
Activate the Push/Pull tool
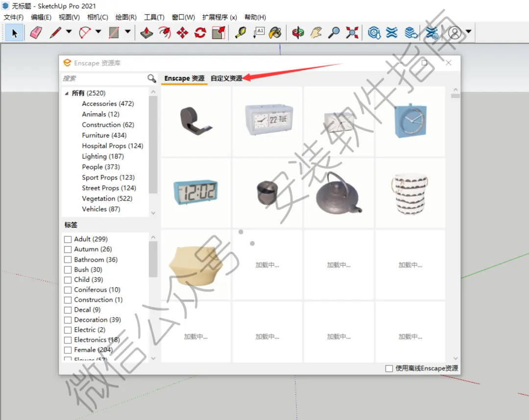pos(146,33)
